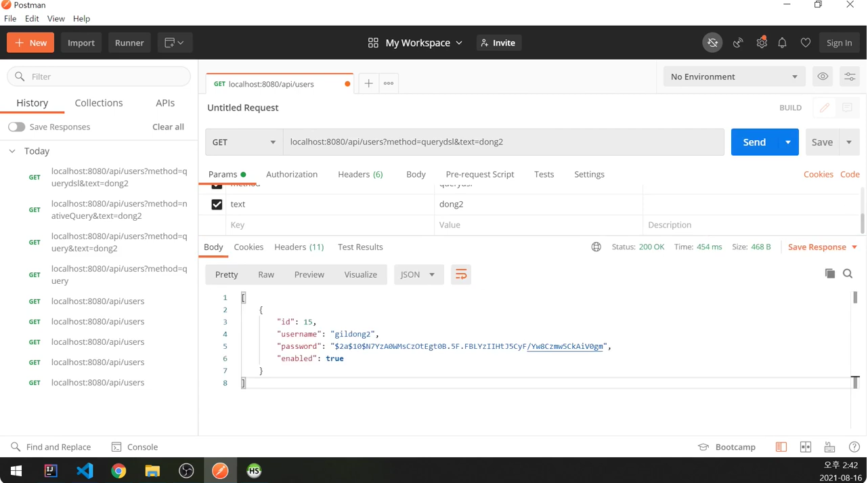
Task: Click the offline sync status icon
Action: pos(712,43)
